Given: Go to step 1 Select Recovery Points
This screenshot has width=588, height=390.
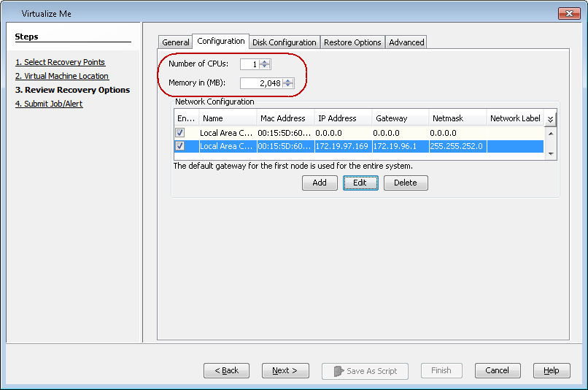Looking at the screenshot, I should 60,62.
